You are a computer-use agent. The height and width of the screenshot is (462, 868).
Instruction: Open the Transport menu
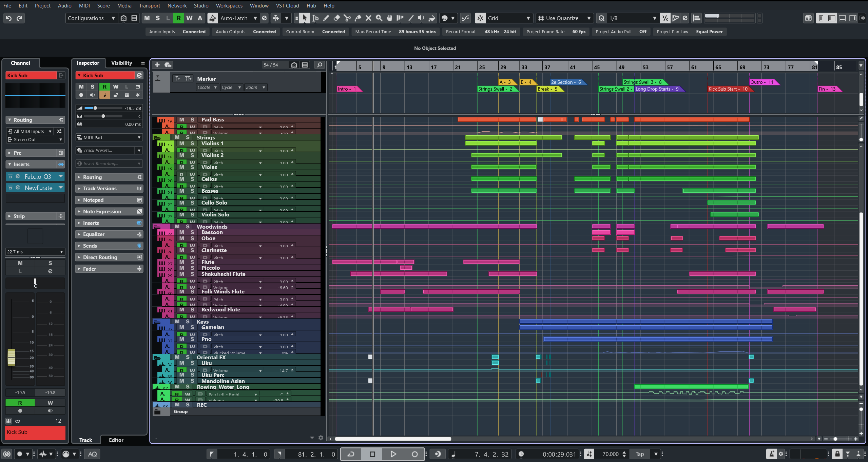[149, 5]
